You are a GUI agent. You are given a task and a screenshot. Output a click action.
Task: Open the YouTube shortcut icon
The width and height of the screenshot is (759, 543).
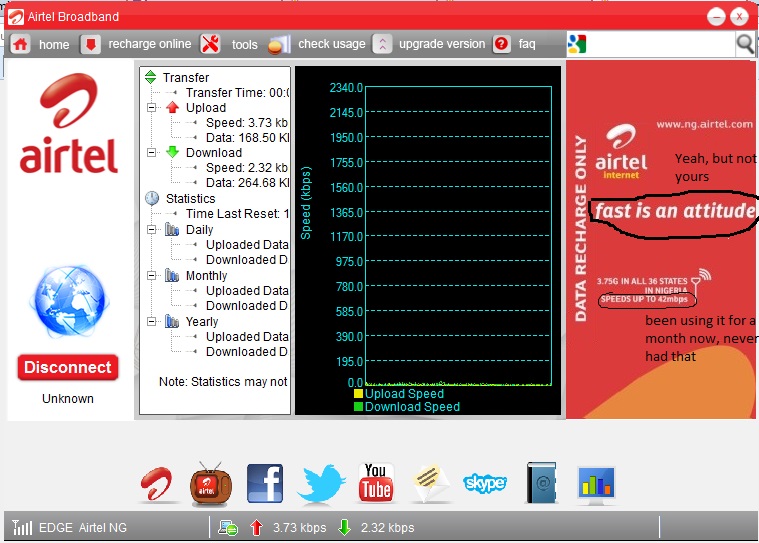[376, 484]
